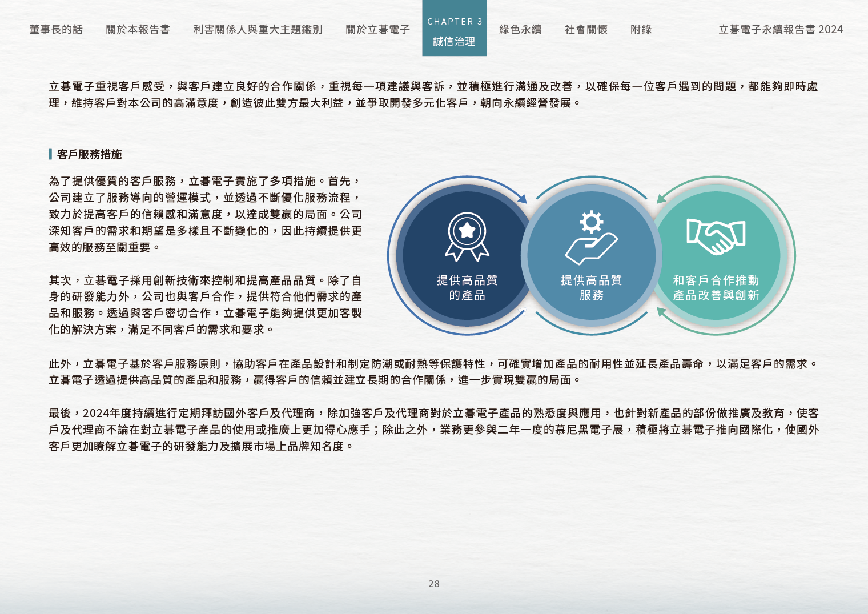Click paragraph starting 其次，立碁電子採用創新技術
Viewport: 868px width, 614px height.
coord(206,305)
